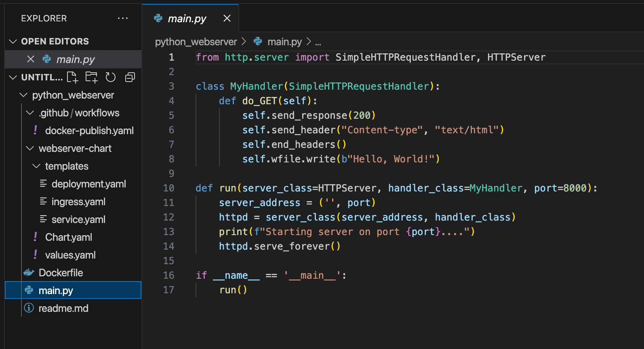Click file icon beside ingress.yaml

pos(43,202)
